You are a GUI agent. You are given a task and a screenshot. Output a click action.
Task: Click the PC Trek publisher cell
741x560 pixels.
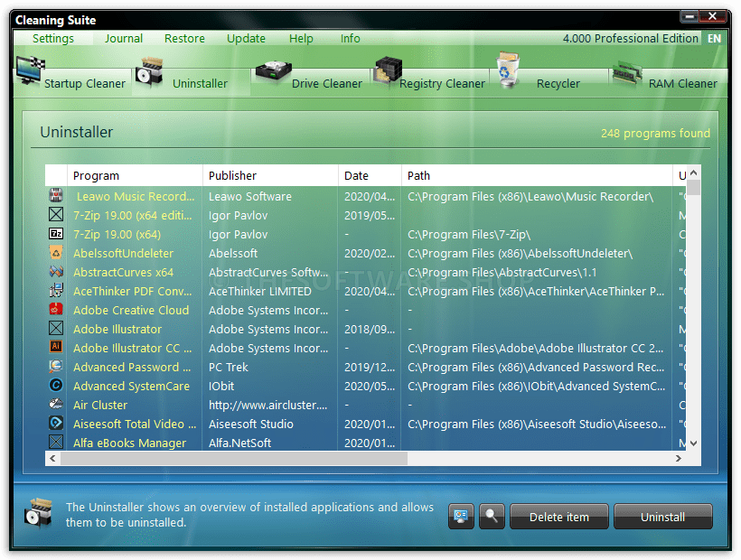point(229,367)
